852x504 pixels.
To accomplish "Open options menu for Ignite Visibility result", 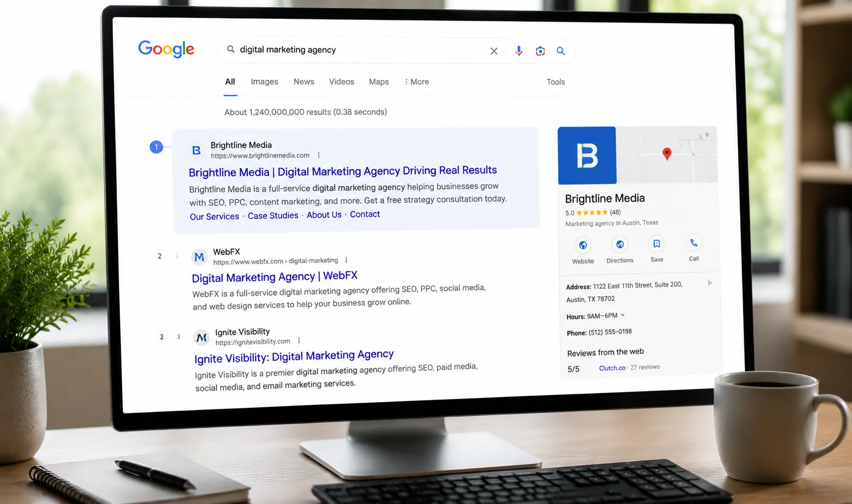I will [x=299, y=341].
